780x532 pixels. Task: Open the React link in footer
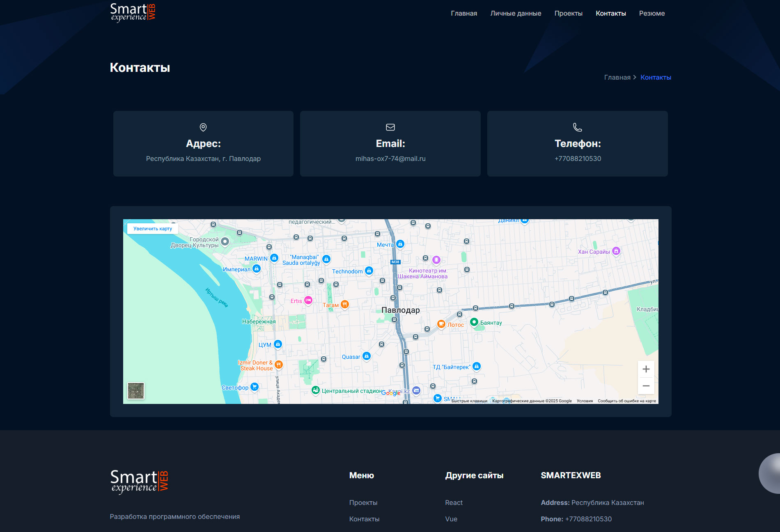pos(454,502)
